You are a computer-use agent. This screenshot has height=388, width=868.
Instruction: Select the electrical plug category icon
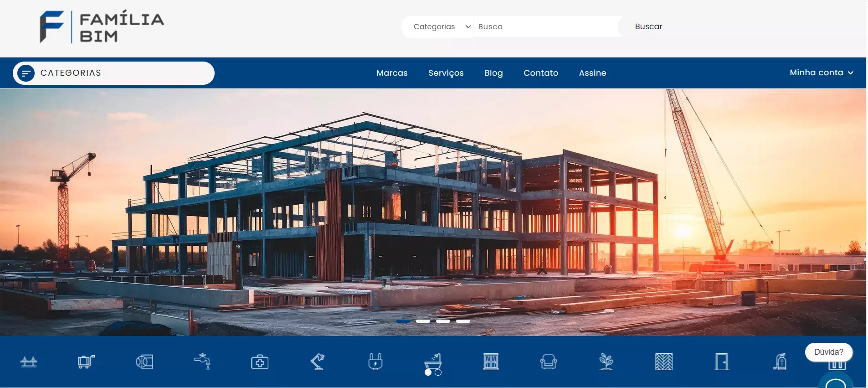375,362
